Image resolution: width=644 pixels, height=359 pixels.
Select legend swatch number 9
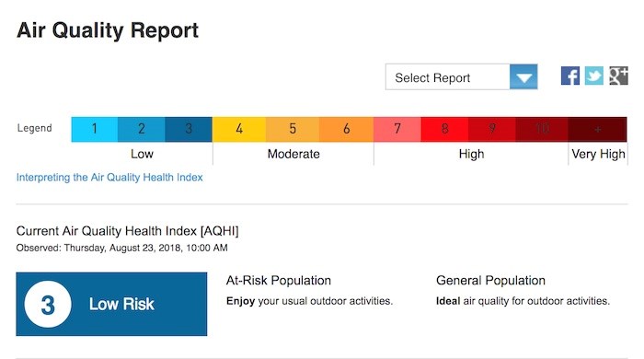[x=491, y=129]
